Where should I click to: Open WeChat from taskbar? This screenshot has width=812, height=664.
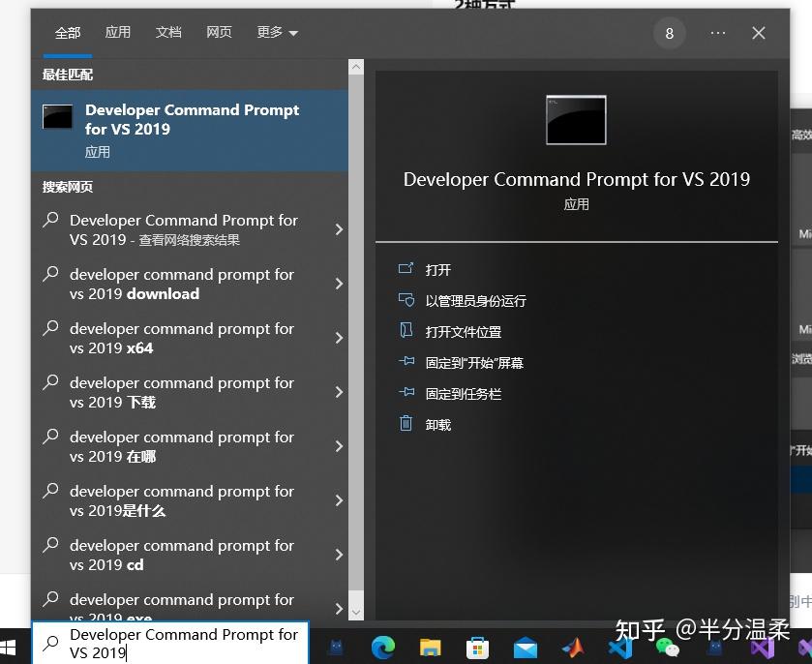pos(667,649)
